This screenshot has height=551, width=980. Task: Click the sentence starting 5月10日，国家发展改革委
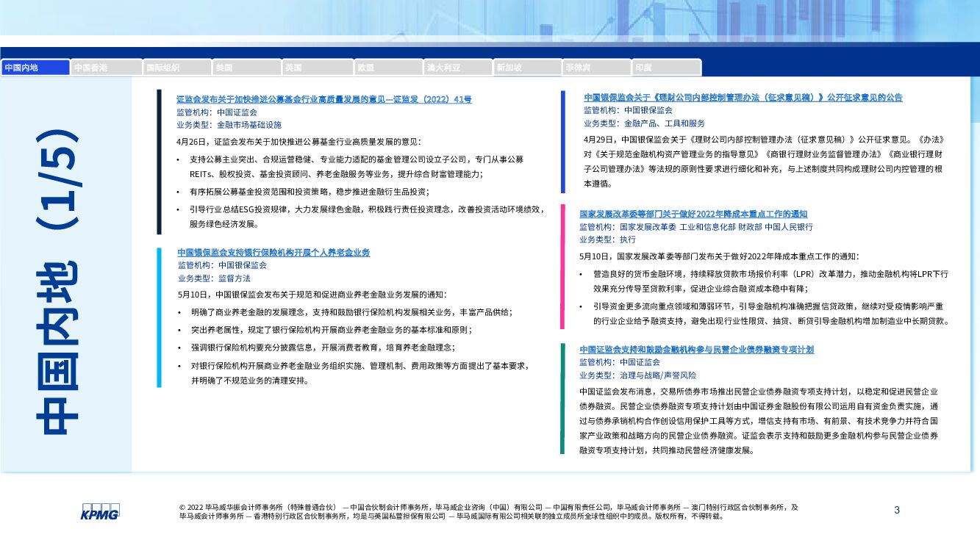tap(719, 256)
